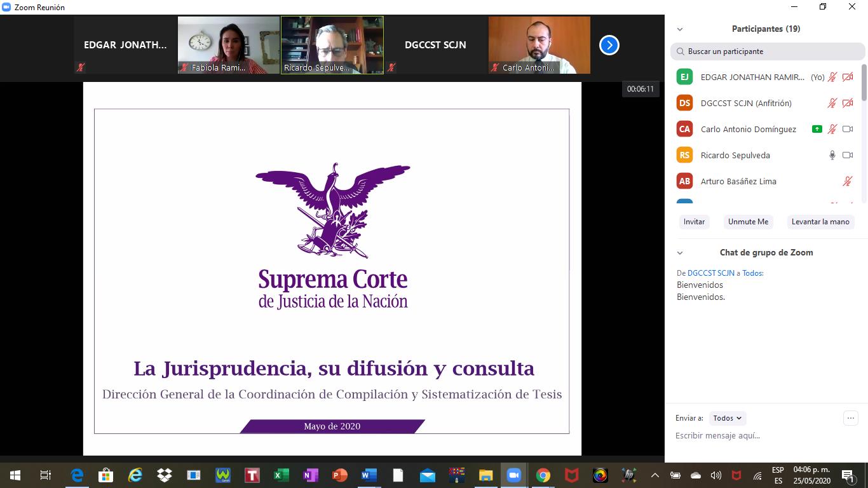Click the shared slide showing Suprema Corte logo
Screen dimensions: 868x488
(x=332, y=268)
